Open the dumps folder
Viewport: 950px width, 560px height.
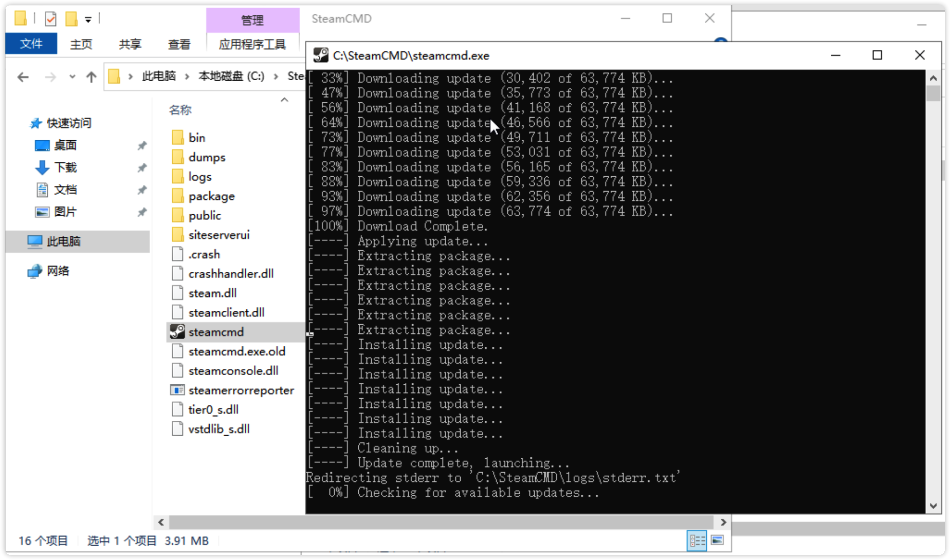(207, 157)
